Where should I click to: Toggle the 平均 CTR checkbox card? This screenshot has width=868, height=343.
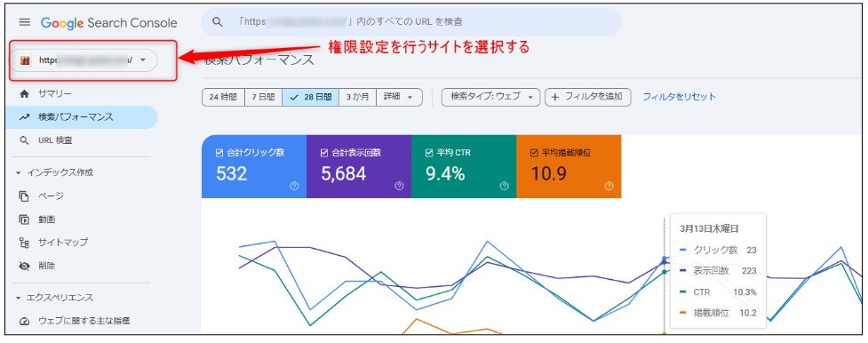(x=464, y=166)
